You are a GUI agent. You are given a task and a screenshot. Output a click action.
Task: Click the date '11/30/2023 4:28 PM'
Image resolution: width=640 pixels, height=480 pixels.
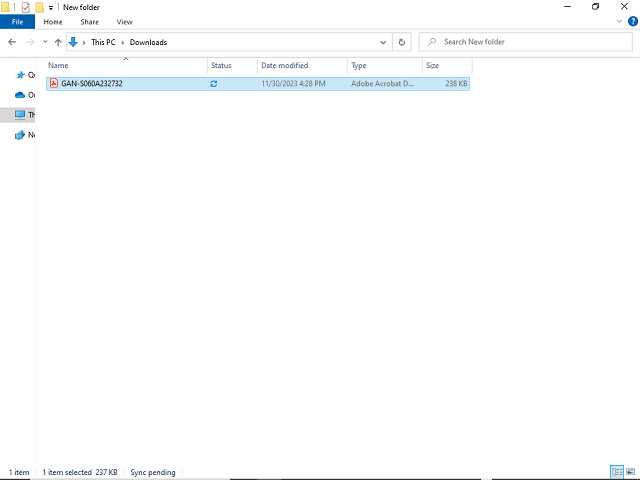click(x=293, y=84)
